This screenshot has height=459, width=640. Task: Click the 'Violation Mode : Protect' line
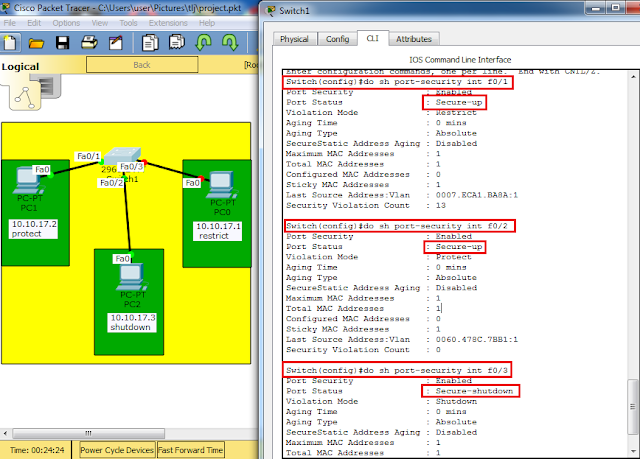tap(379, 257)
